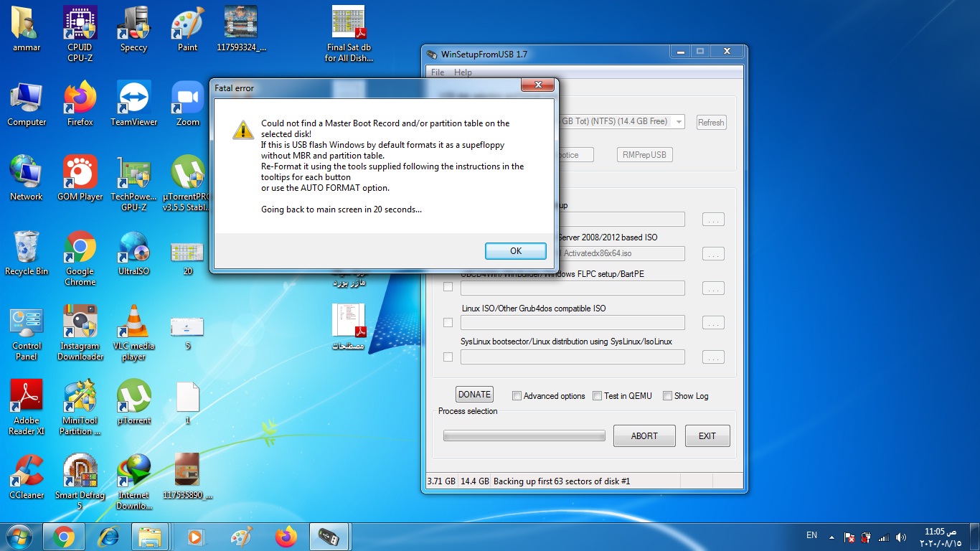The height and width of the screenshot is (551, 980).
Task: Open the Paint desktop shortcut
Action: [187, 29]
